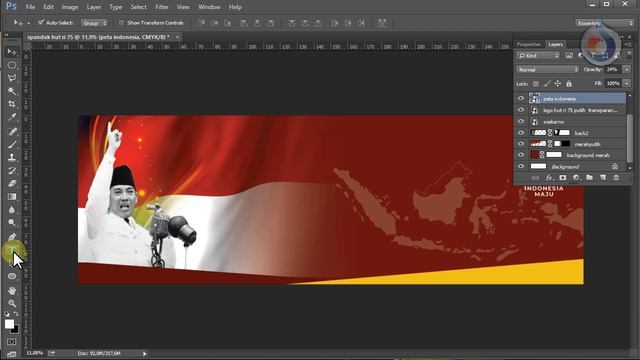
Task: Select the Eyedropper tool
Action: [12, 117]
